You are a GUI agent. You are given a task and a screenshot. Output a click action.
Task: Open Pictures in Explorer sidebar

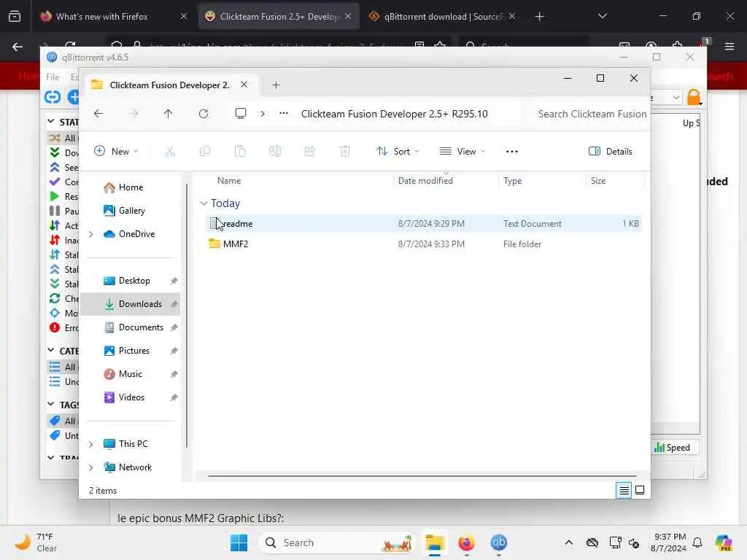[133, 351]
